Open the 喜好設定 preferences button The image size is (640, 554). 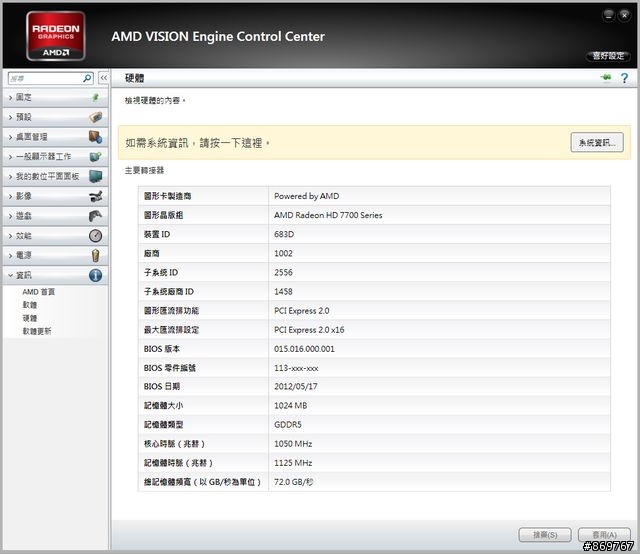click(x=608, y=56)
